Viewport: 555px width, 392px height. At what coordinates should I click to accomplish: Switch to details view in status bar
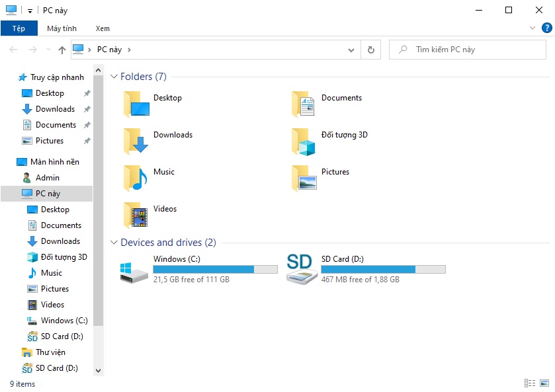[530, 383]
